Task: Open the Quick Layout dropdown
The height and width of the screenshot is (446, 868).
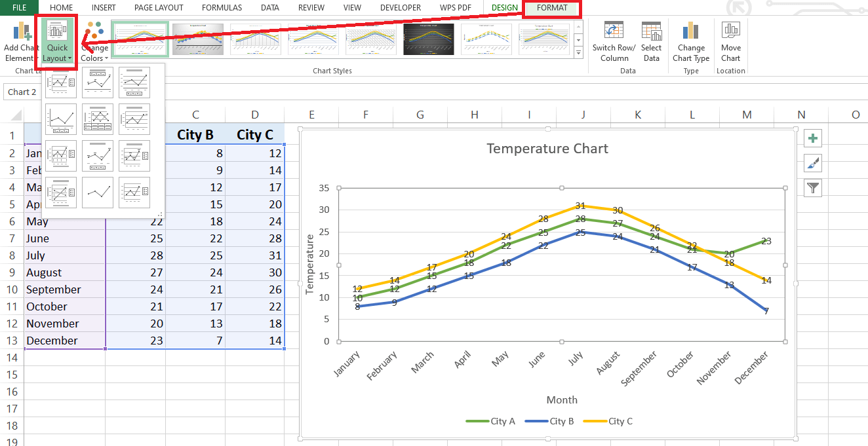Action: pyautogui.click(x=58, y=43)
